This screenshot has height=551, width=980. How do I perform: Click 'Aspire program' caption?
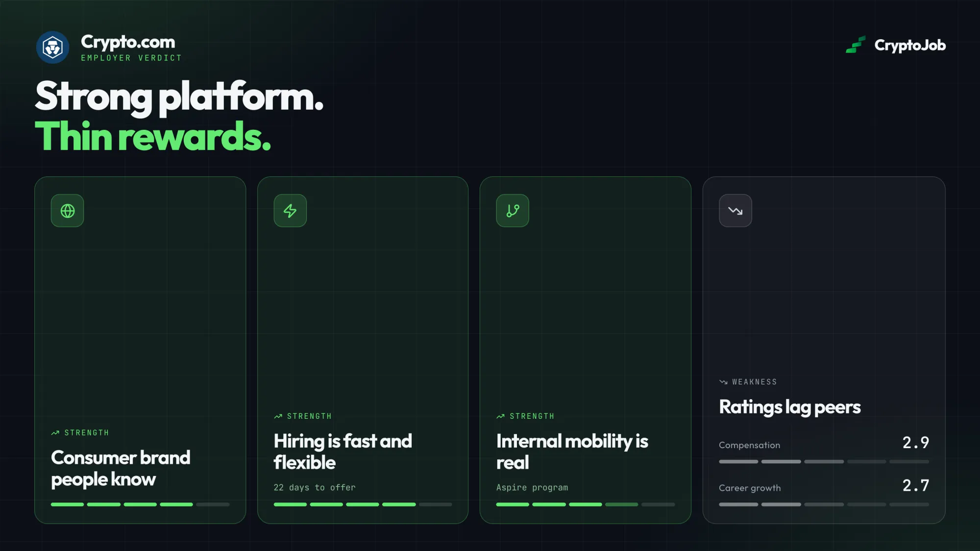click(532, 488)
